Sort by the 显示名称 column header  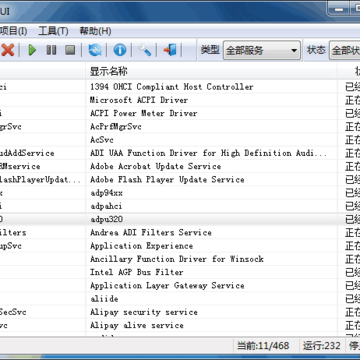211,71
